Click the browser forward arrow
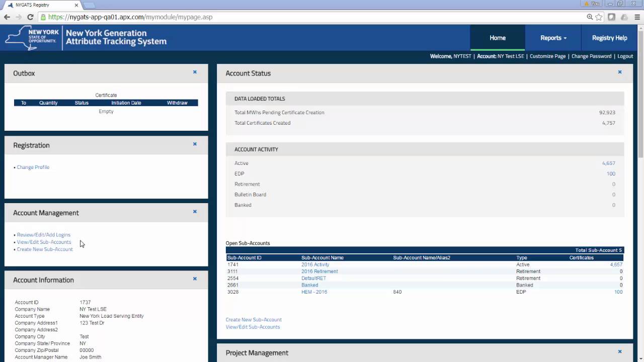This screenshot has width=644, height=362. coord(19,17)
